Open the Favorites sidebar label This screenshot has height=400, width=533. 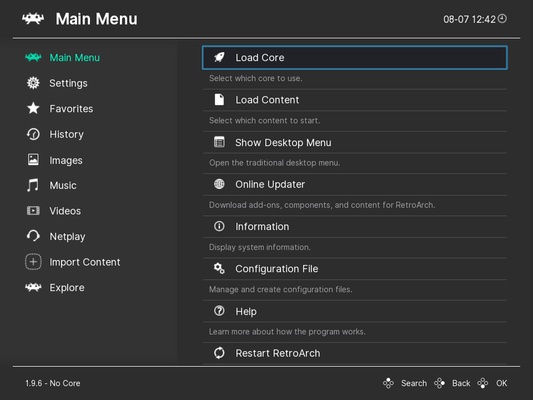click(71, 109)
